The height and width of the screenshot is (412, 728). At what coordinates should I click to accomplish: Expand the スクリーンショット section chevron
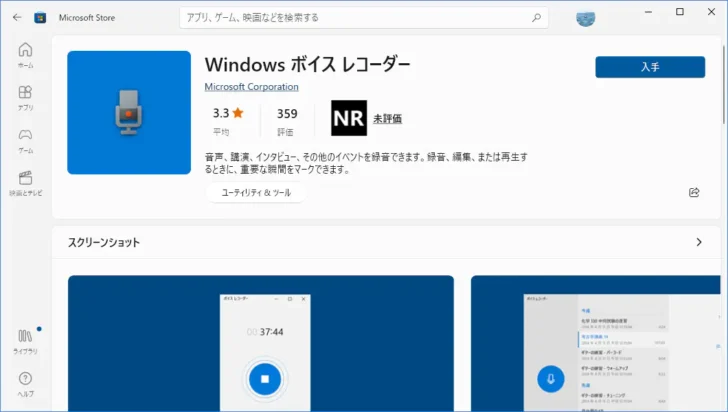699,242
